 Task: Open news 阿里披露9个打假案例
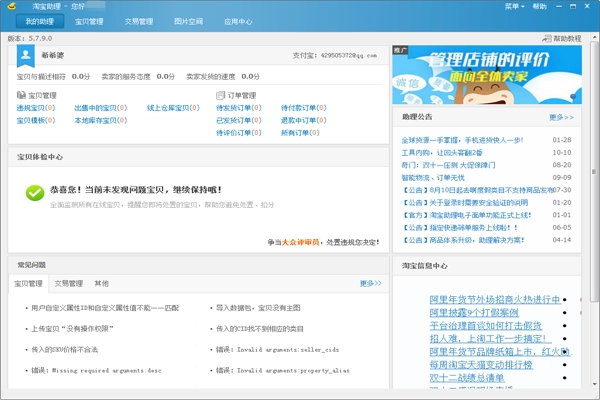(474, 313)
